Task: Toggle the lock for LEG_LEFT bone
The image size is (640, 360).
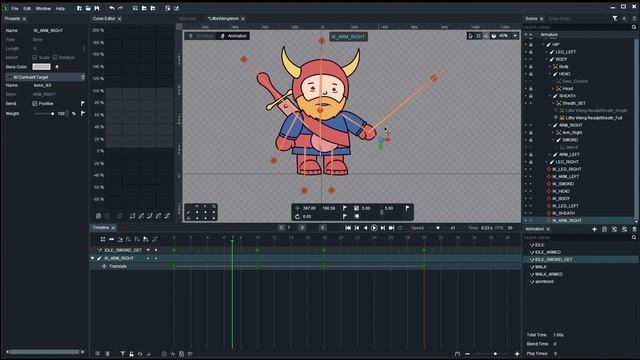Action: coord(531,52)
